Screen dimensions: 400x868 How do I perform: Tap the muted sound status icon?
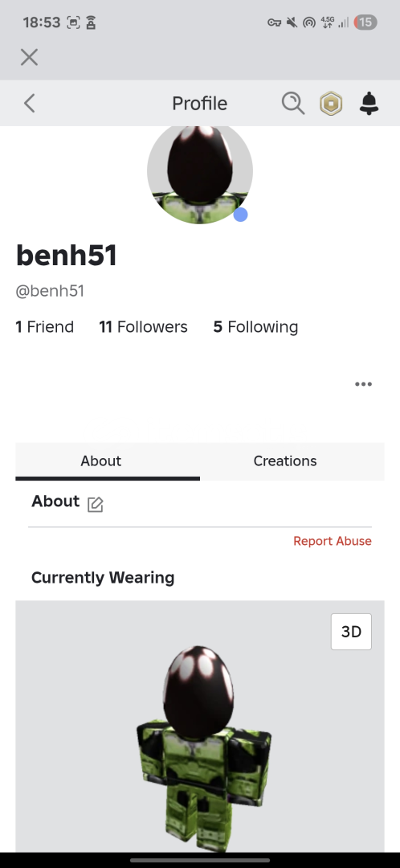tap(292, 23)
